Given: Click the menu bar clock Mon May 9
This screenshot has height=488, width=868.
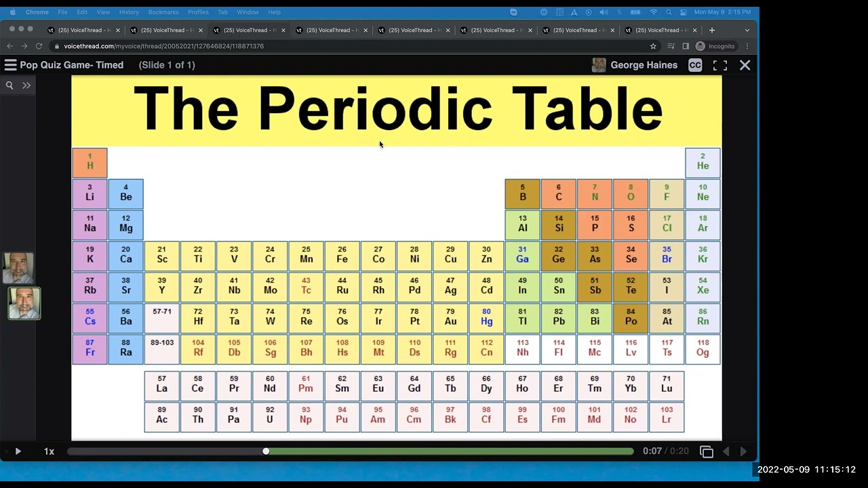Looking at the screenshot, I should 722,12.
